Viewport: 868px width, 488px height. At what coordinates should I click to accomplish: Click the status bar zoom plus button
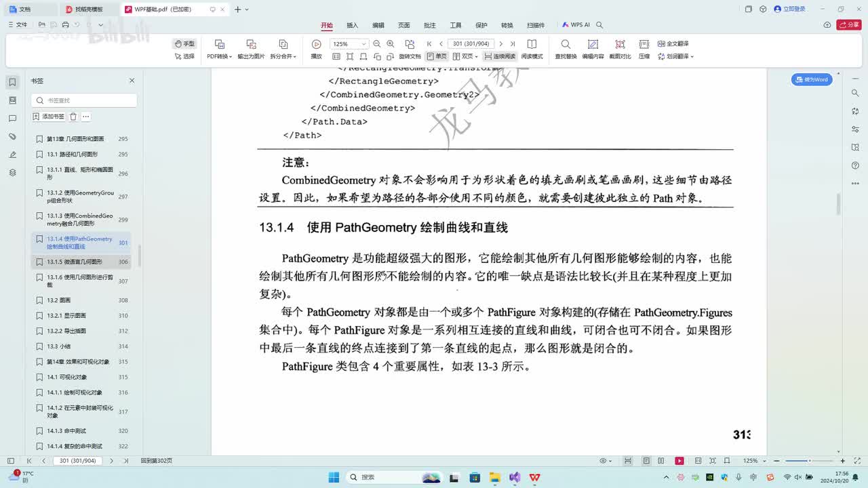[842, 461]
